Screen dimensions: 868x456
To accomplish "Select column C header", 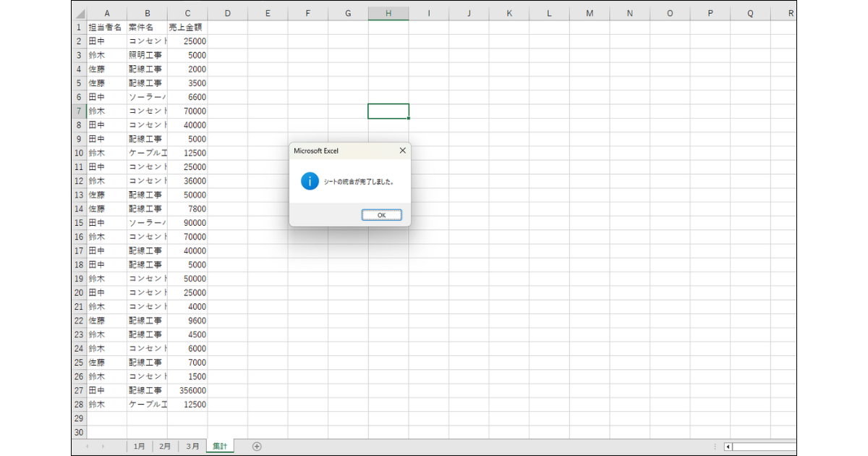I will [187, 13].
